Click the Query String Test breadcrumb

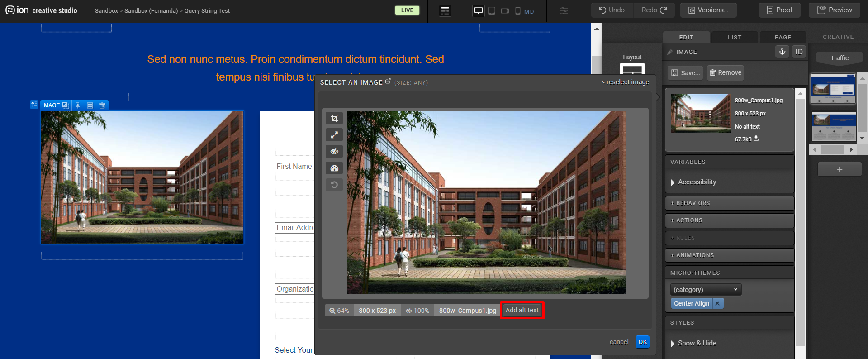click(x=207, y=11)
